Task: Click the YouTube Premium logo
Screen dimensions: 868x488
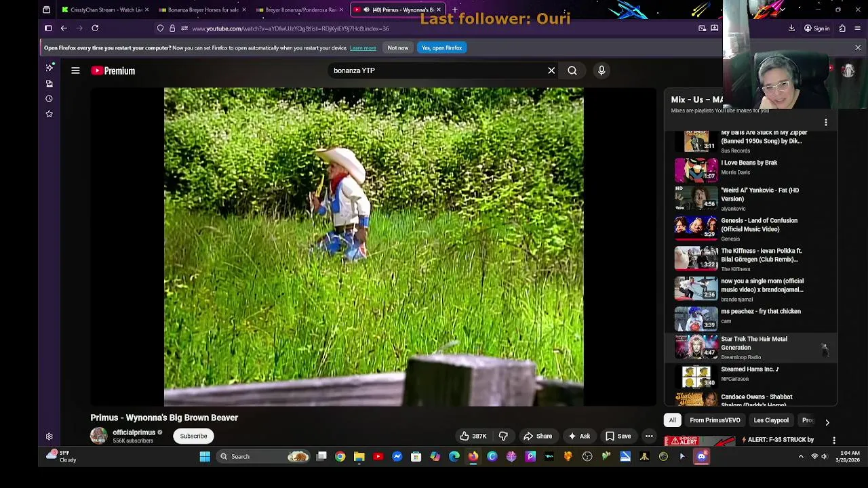Action: (x=113, y=70)
